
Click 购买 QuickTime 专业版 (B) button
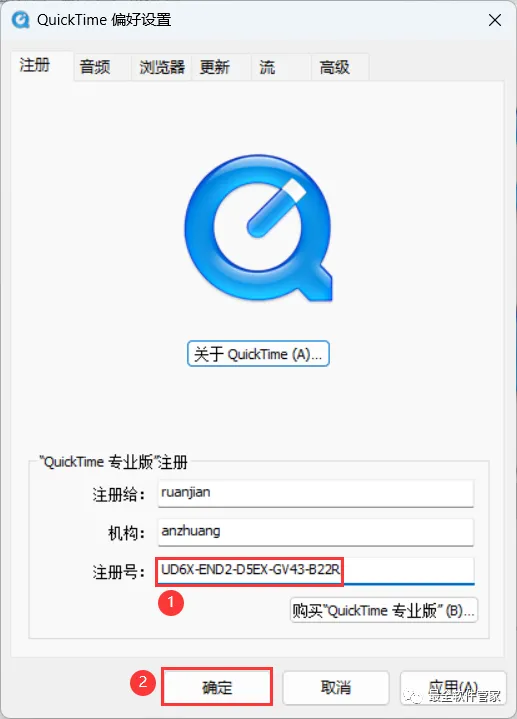click(384, 610)
